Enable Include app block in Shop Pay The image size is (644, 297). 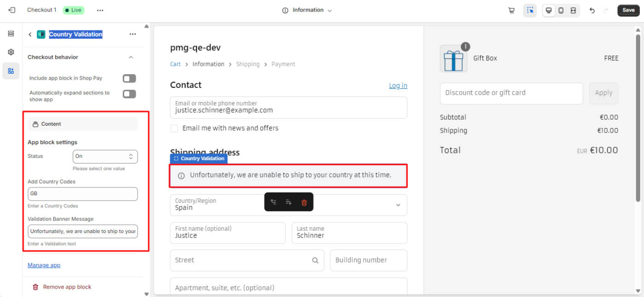point(129,79)
